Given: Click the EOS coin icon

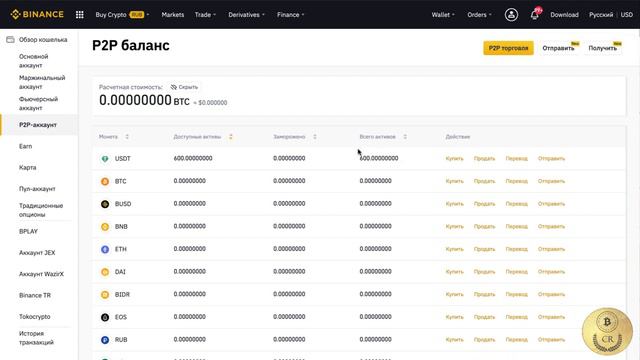Looking at the screenshot, I should (x=105, y=317).
